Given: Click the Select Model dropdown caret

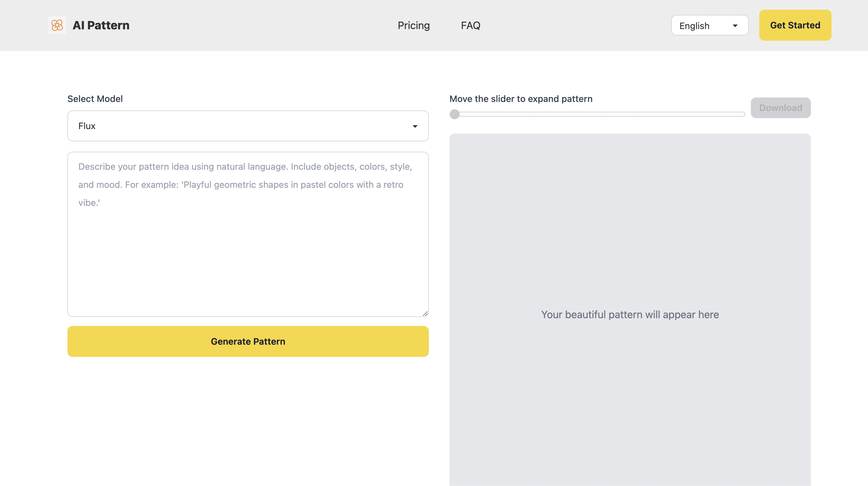Looking at the screenshot, I should tap(415, 127).
